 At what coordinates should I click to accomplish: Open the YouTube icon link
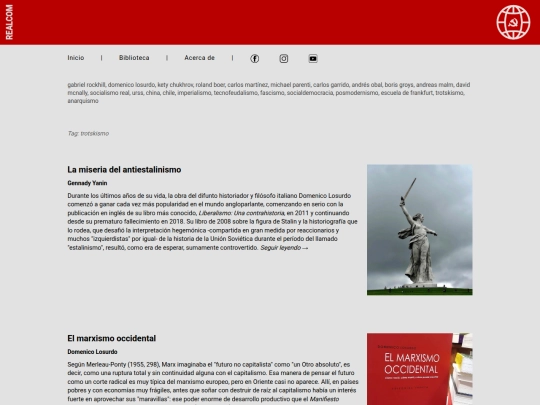[x=313, y=59]
